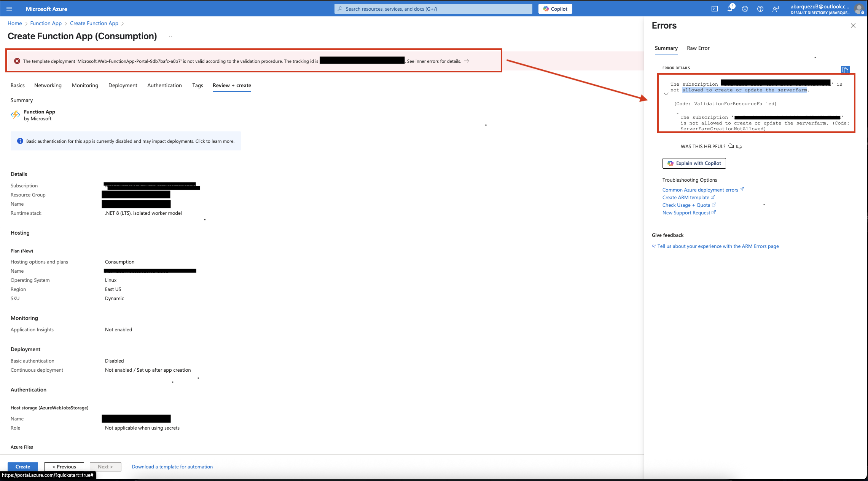The height and width of the screenshot is (481, 868).
Task: Click Explain with Copilot button
Action: pos(694,163)
